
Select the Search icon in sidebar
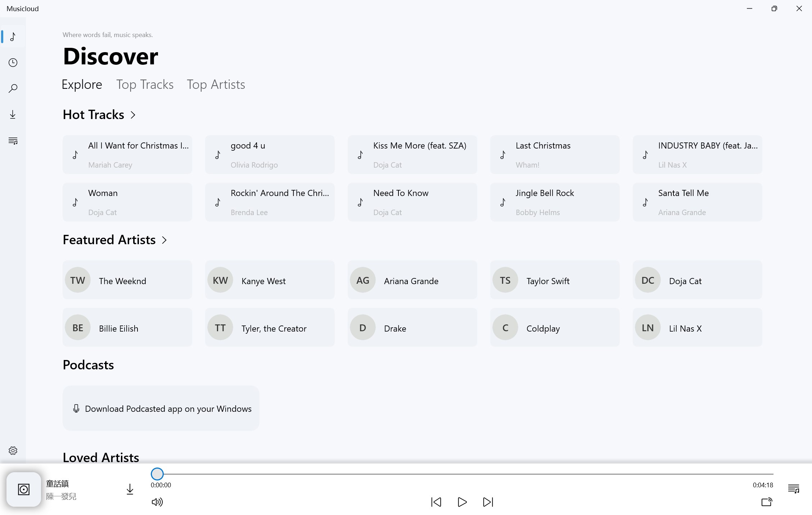(x=13, y=88)
